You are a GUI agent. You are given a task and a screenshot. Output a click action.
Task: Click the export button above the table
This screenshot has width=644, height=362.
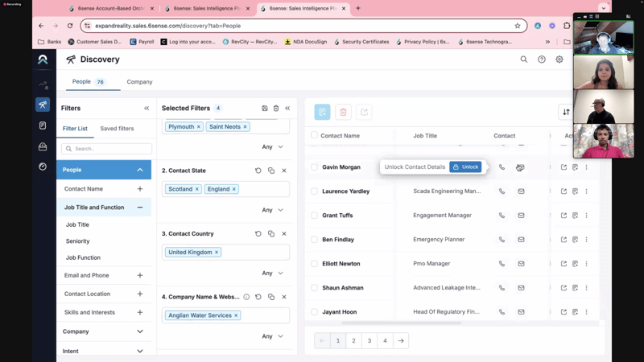tap(365, 112)
